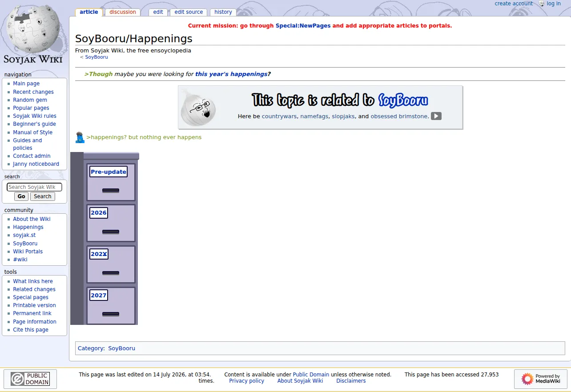The width and height of the screenshot is (571, 392).
Task: Go to Main page in navigation
Action: [x=26, y=84]
